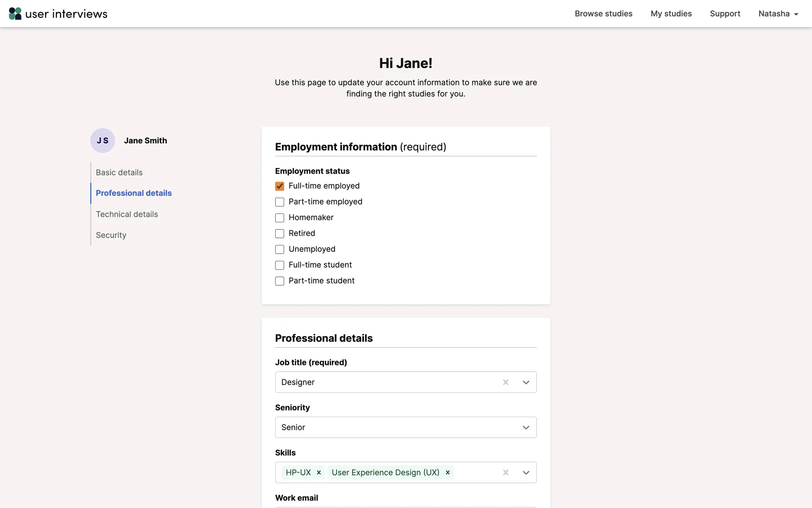Open the Seniority dropdown
Screen dimensions: 812x508
(x=526, y=428)
